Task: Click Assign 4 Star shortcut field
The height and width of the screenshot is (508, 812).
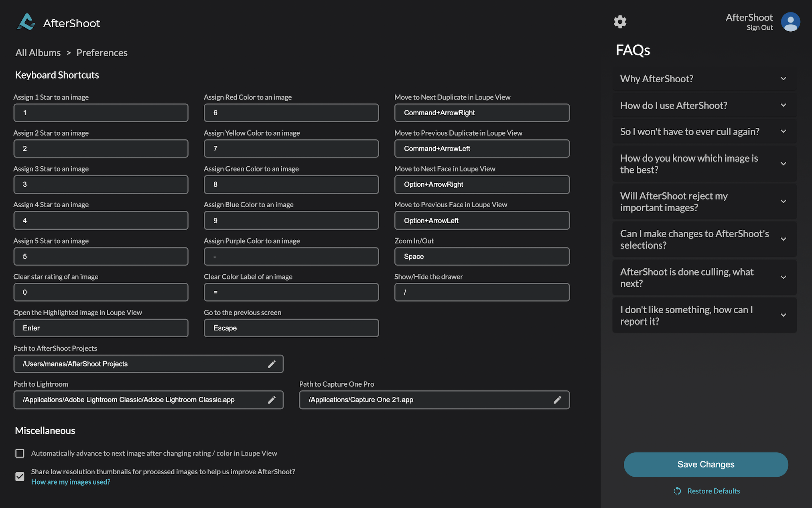Action: (101, 220)
